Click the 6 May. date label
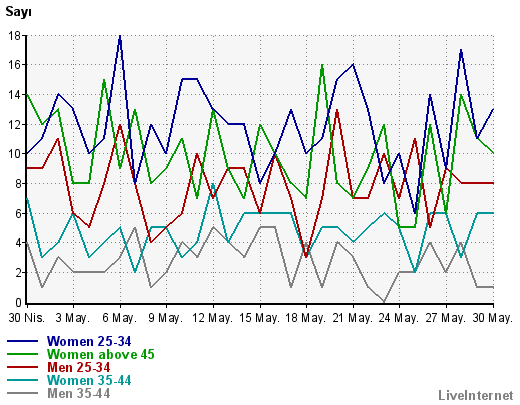The width and height of the screenshot is (520, 405). pyautogui.click(x=119, y=318)
